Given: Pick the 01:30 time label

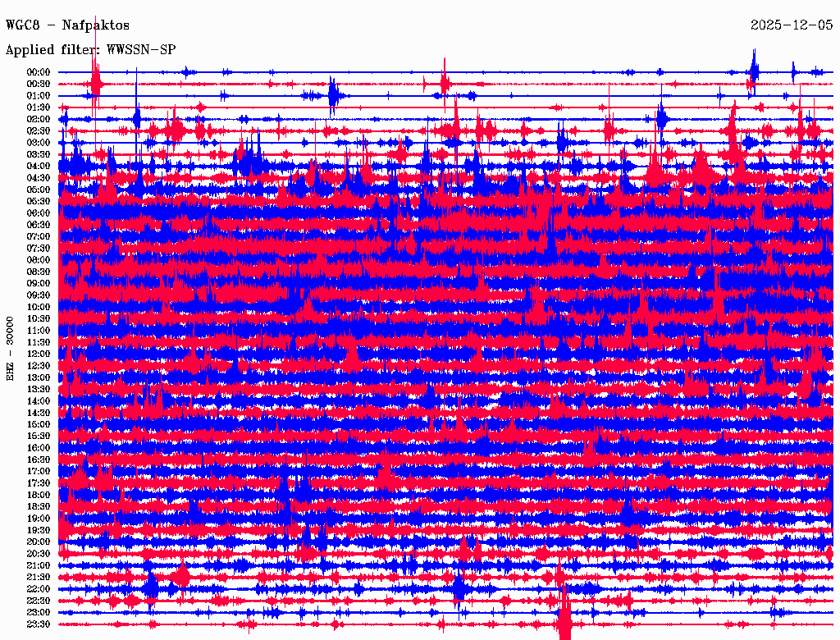Looking at the screenshot, I should tap(39, 107).
